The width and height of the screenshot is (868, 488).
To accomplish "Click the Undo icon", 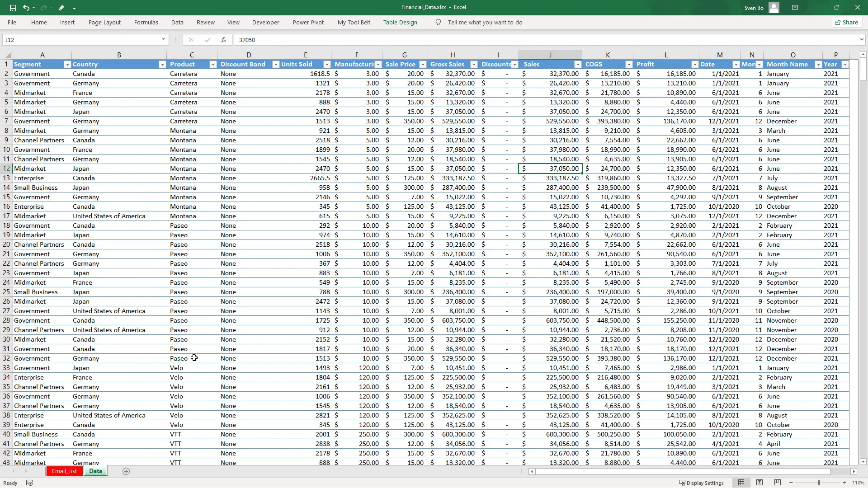I will [x=26, y=8].
